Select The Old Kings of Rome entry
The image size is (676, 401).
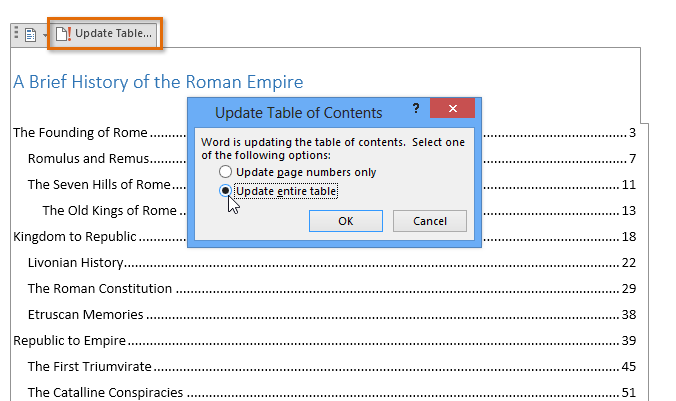(109, 210)
